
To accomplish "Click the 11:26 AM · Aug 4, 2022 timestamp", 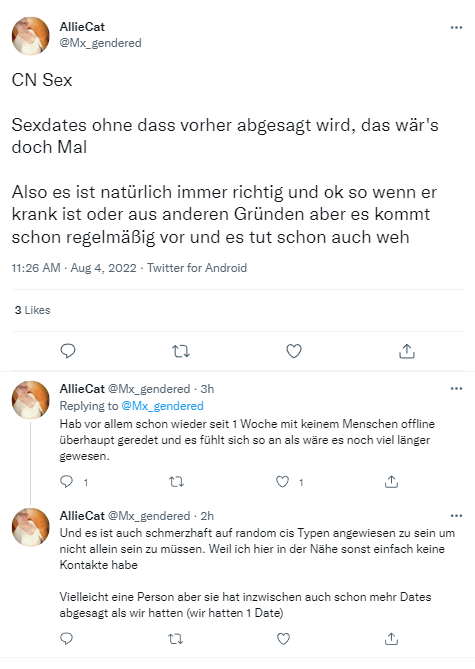I will pyautogui.click(x=74, y=268).
